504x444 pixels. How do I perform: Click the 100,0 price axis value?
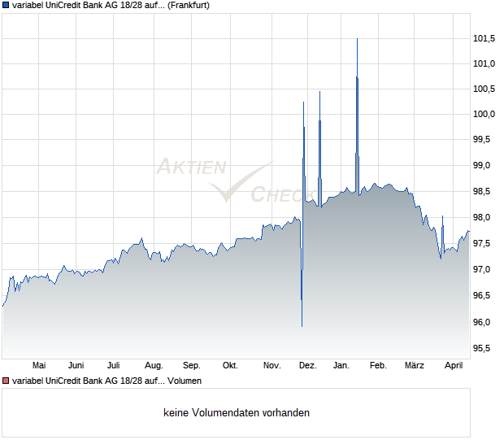point(484,114)
